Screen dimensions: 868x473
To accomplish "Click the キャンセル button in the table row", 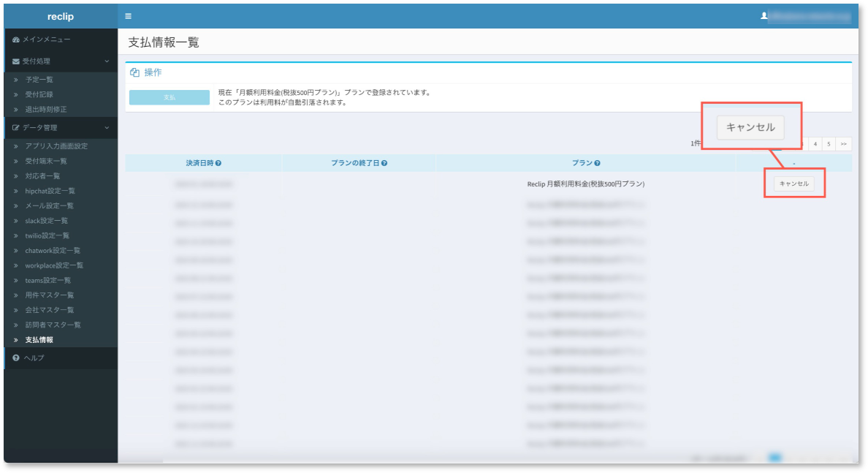I will click(793, 183).
